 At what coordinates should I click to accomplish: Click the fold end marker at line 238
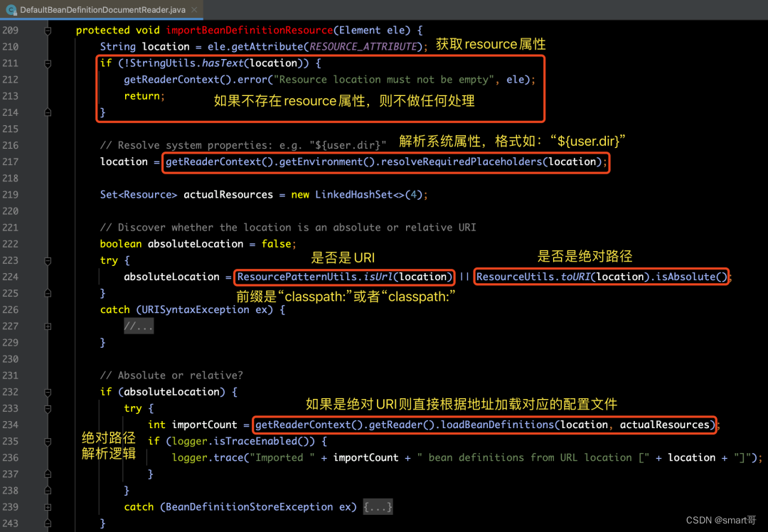click(x=48, y=491)
